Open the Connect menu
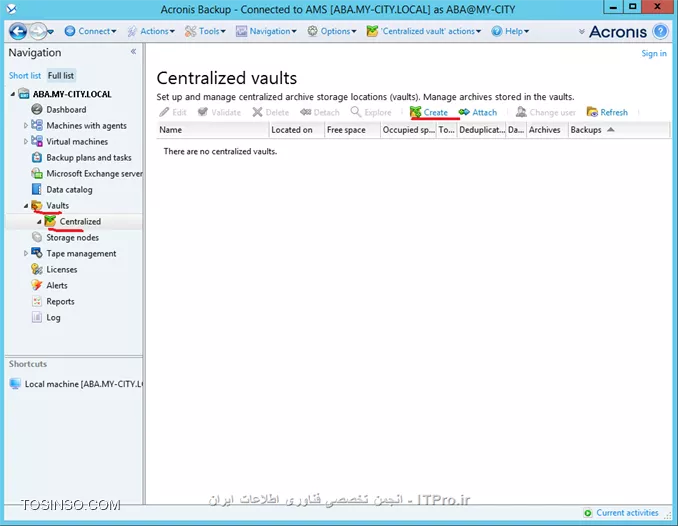678x526 pixels. [x=90, y=31]
